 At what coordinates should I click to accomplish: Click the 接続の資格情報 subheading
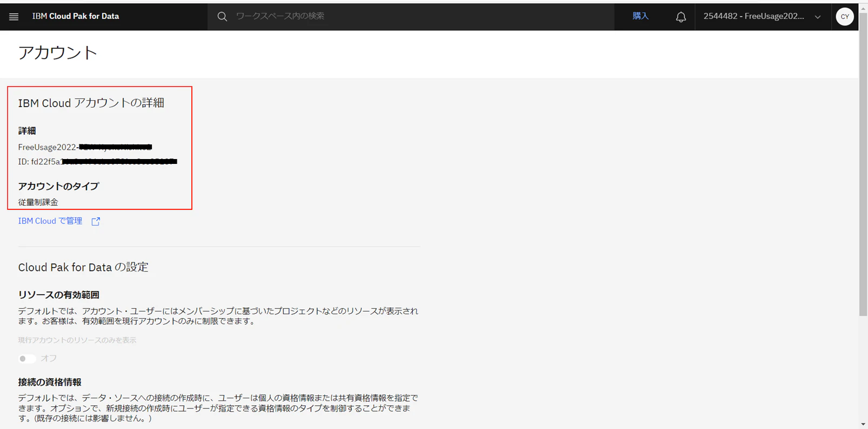click(50, 382)
